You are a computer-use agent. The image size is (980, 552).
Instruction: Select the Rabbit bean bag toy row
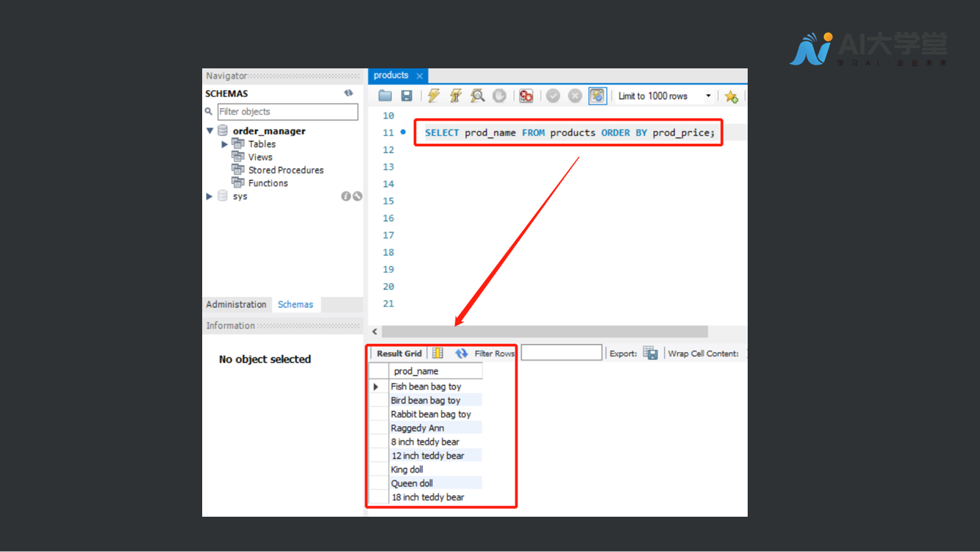434,414
